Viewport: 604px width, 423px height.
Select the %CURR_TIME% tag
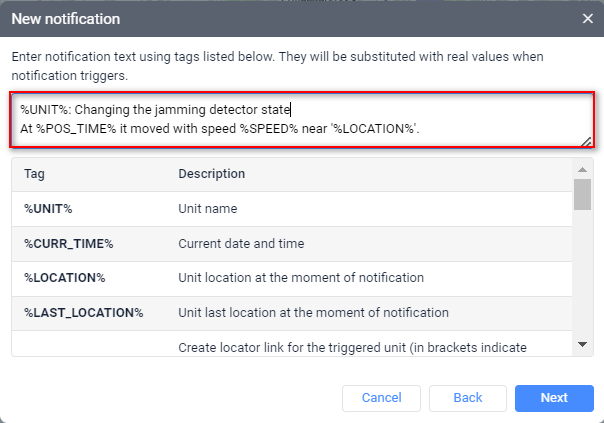69,243
